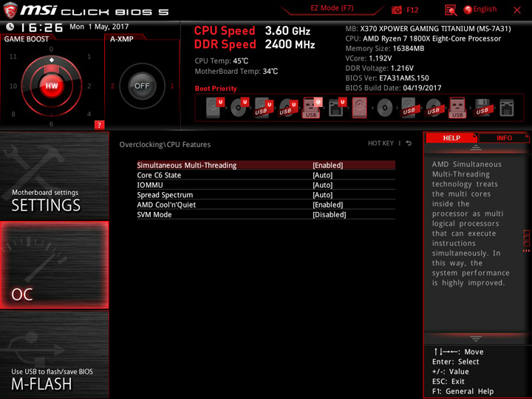The image size is (532, 399).
Task: Click the Boot Priority label
Action: click(216, 89)
